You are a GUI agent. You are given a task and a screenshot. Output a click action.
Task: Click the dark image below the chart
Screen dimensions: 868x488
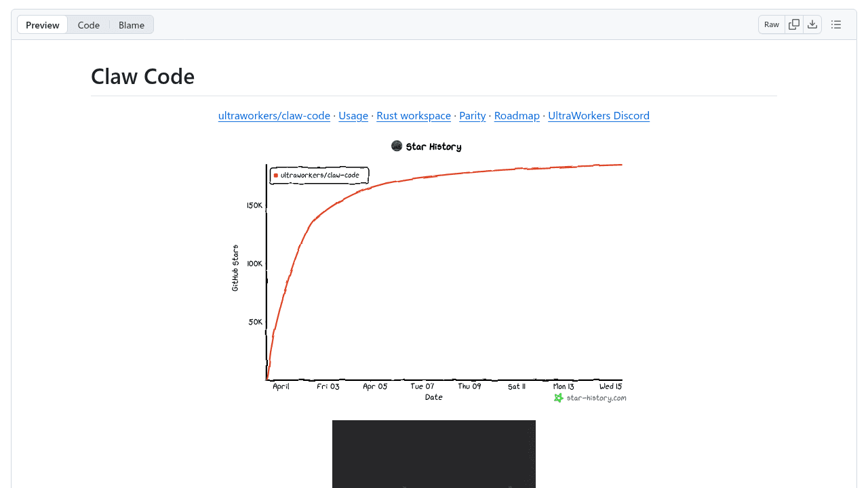click(434, 454)
